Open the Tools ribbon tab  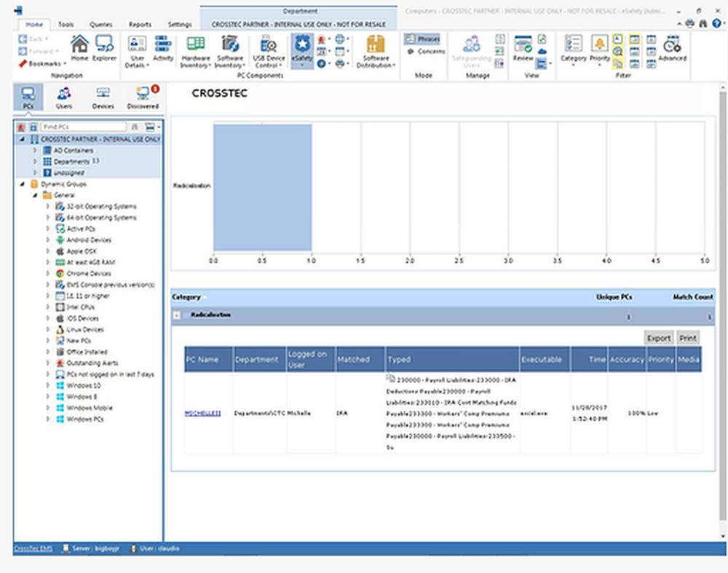(x=66, y=24)
